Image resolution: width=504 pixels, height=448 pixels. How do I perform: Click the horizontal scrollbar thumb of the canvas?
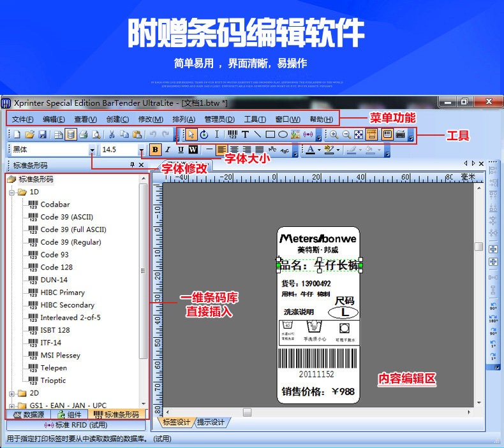coord(247,412)
